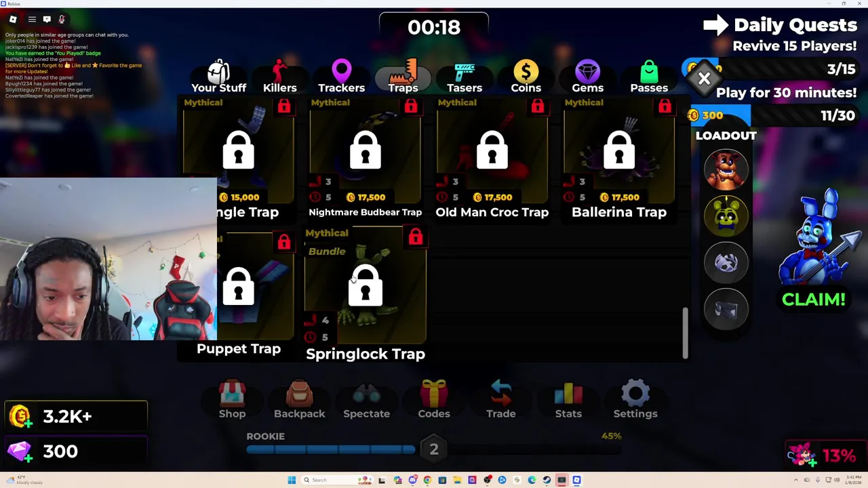The width and height of the screenshot is (868, 488).
Task: Click the taskbar Search box
Action: point(337,480)
